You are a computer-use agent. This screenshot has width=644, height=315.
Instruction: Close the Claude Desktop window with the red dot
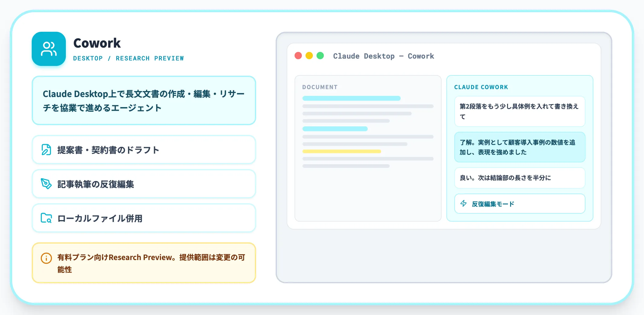(298, 56)
